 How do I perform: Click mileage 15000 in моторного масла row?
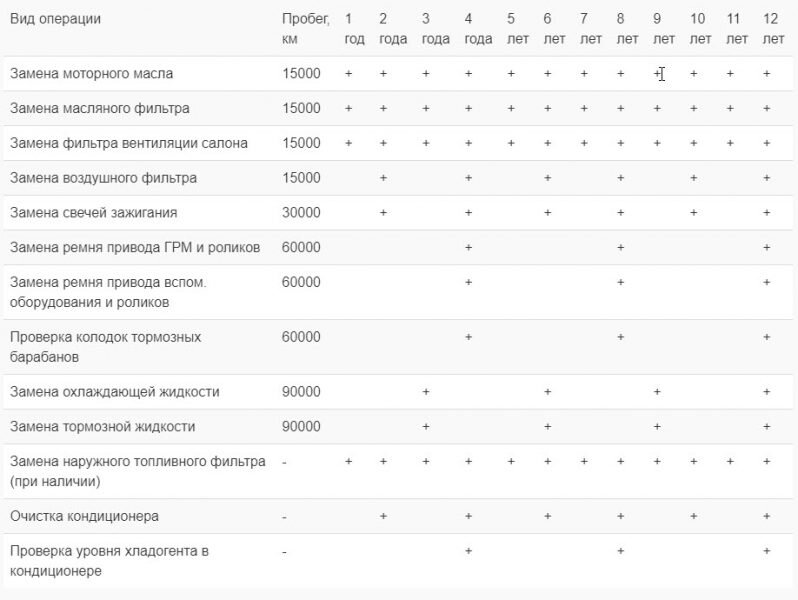[x=301, y=74]
